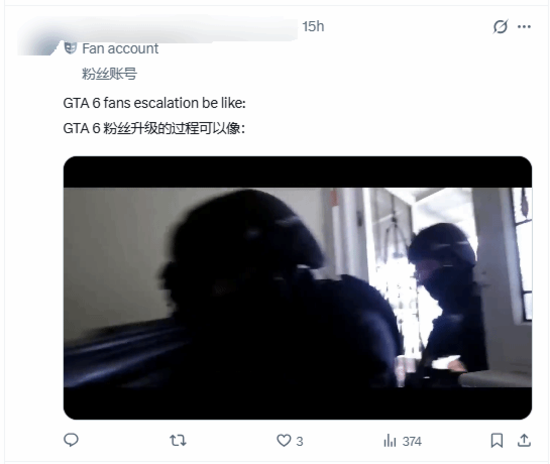Click the reply speech bubble icon
The height and width of the screenshot is (464, 550).
tap(71, 440)
